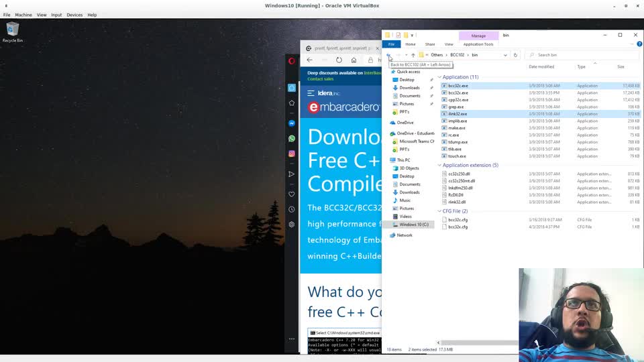Click the Explorer up-one-level arrow
Screen dimensions: 644x362
[x=413, y=55]
